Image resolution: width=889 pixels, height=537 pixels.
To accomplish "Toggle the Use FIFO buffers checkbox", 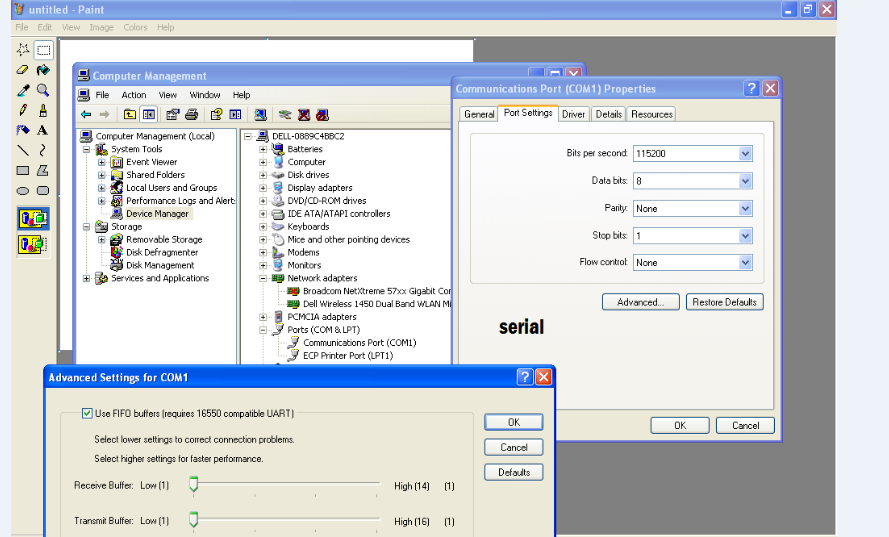I will coord(87,413).
